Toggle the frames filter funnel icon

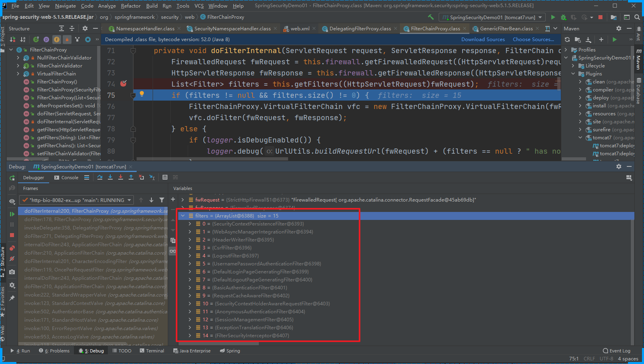[162, 200]
